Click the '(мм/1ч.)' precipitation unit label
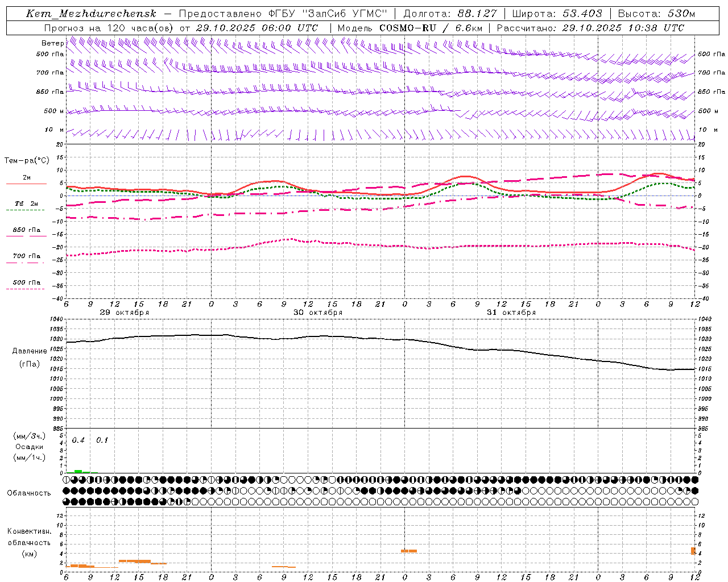Viewport: 728px width, 582px height. 29,458
